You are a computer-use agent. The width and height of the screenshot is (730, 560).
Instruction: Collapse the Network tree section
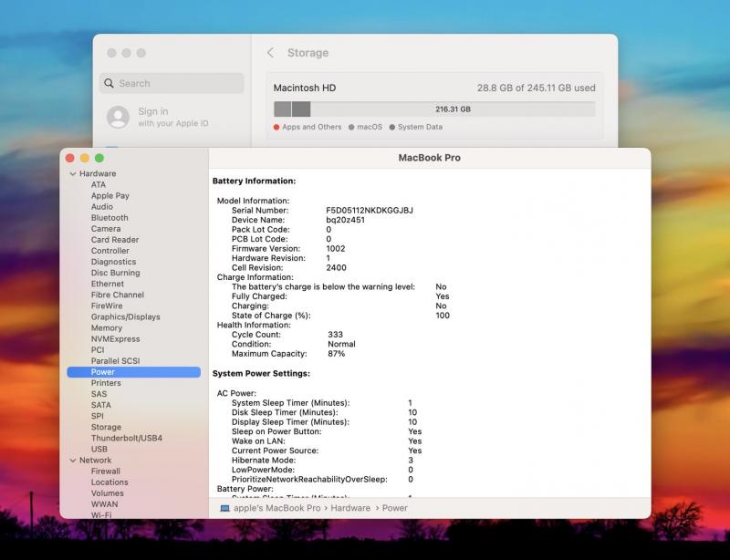[x=72, y=461]
